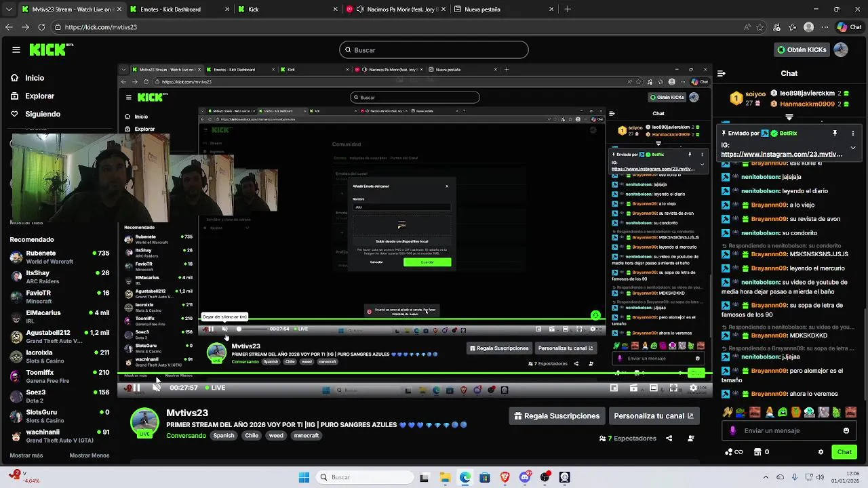868x488 pixels.
Task: Enter fullscreen in the video player
Action: pos(673,388)
